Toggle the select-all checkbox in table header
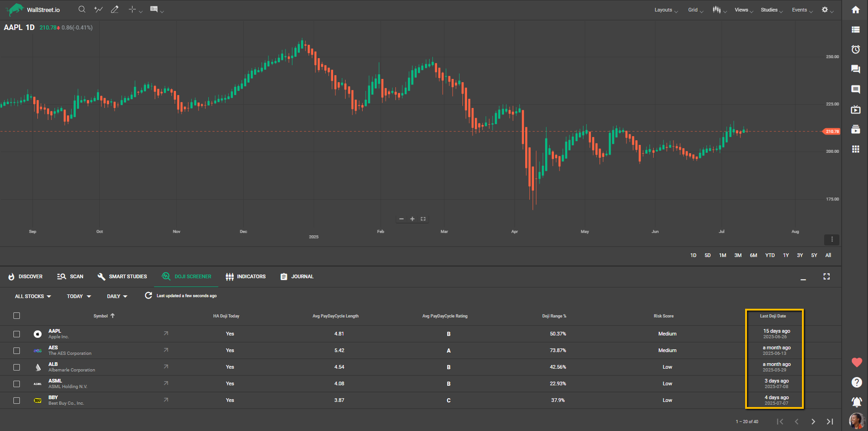The height and width of the screenshot is (431, 868). (x=17, y=316)
